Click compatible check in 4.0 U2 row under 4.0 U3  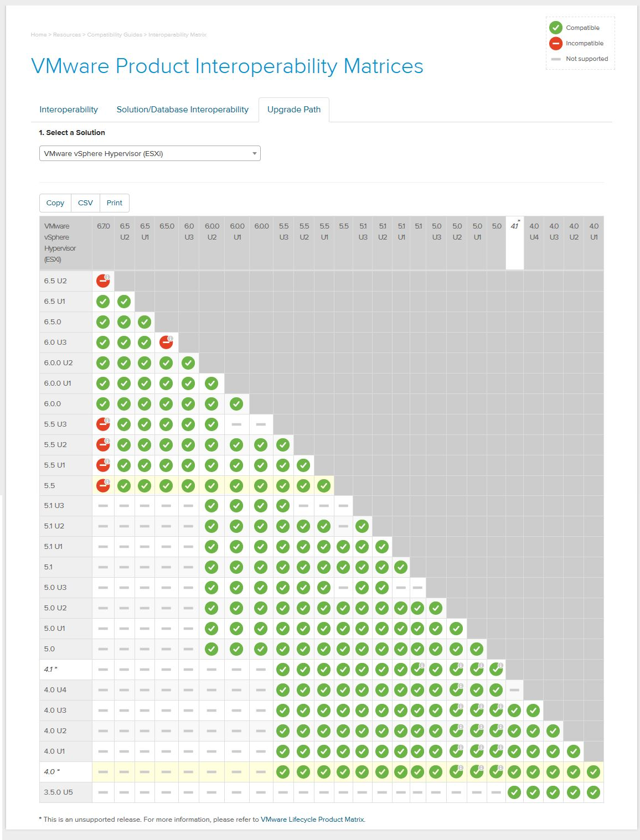click(x=553, y=731)
